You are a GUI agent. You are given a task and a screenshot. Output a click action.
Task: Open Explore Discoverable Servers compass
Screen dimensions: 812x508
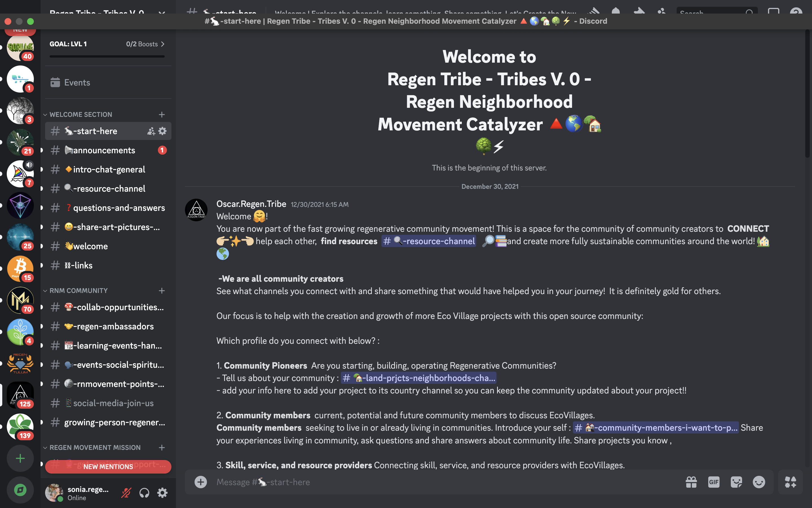pyautogui.click(x=20, y=490)
